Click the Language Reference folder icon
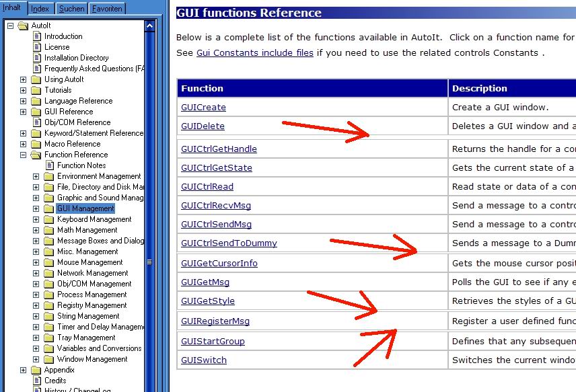576x392 pixels. (x=36, y=101)
